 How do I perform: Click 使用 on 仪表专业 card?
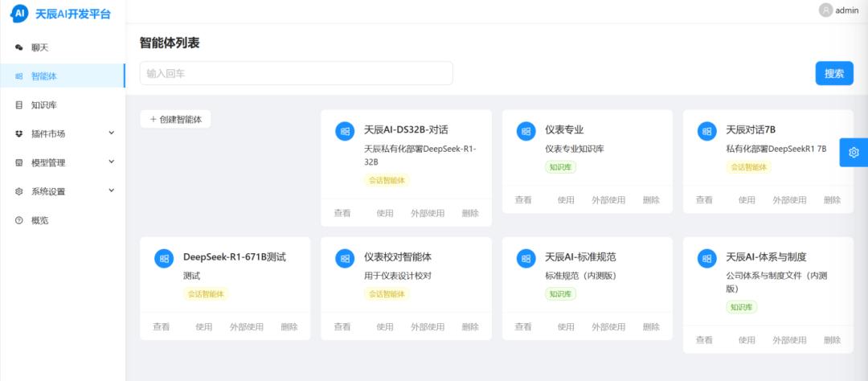[566, 200]
